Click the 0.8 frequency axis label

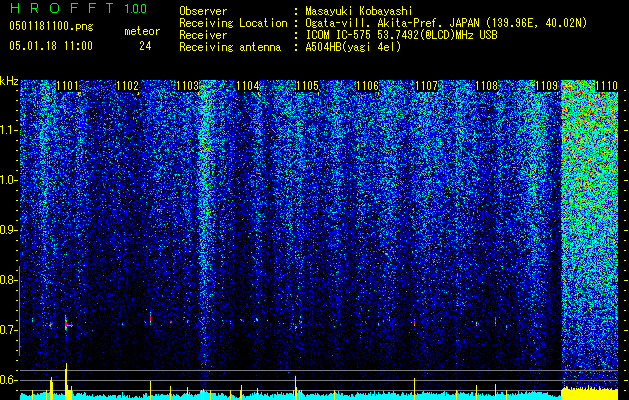pos(9,280)
